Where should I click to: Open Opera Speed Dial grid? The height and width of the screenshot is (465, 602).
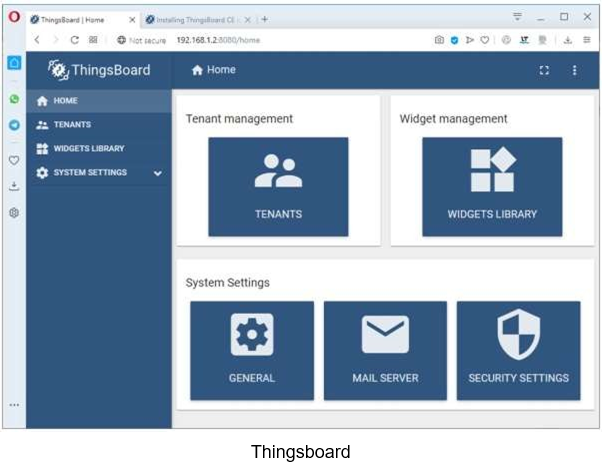(93, 40)
